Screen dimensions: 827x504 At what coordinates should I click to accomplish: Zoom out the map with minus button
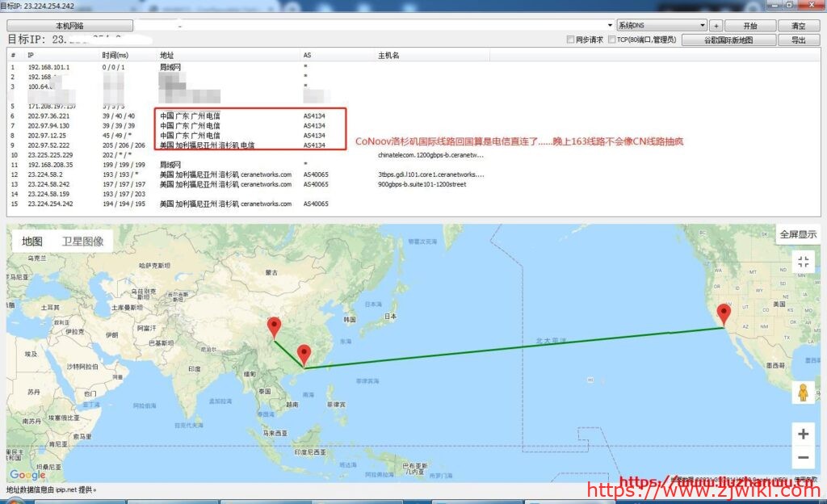[803, 457]
